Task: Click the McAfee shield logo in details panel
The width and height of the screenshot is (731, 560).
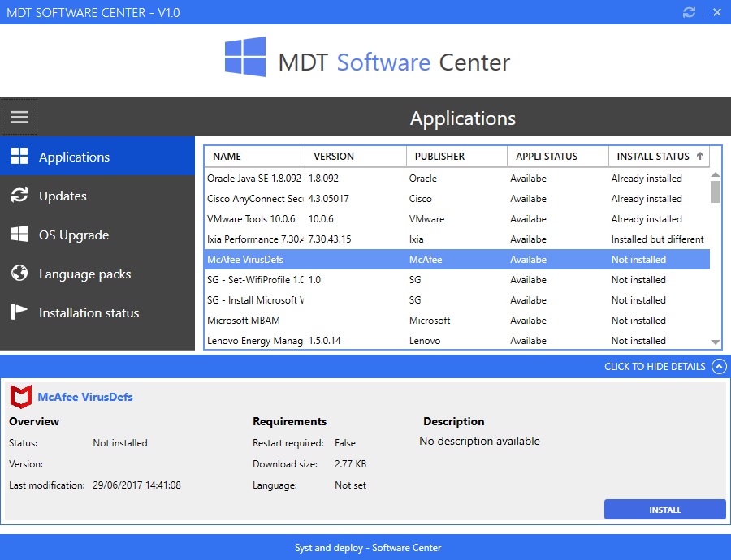Action: [20, 396]
